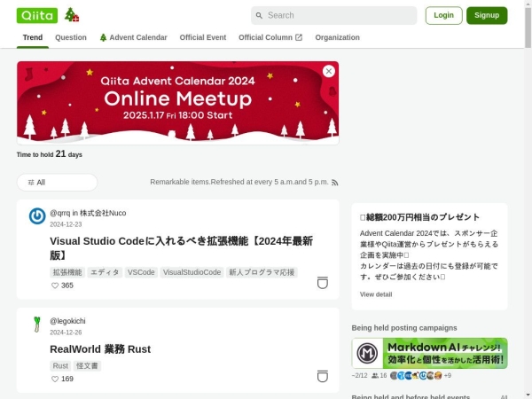Open @legokichi user avatar

point(37,325)
